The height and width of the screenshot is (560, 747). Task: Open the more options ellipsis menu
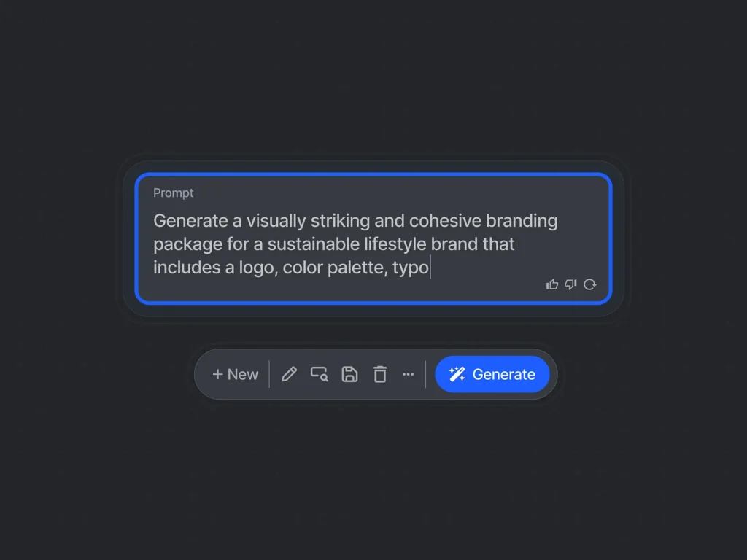409,374
